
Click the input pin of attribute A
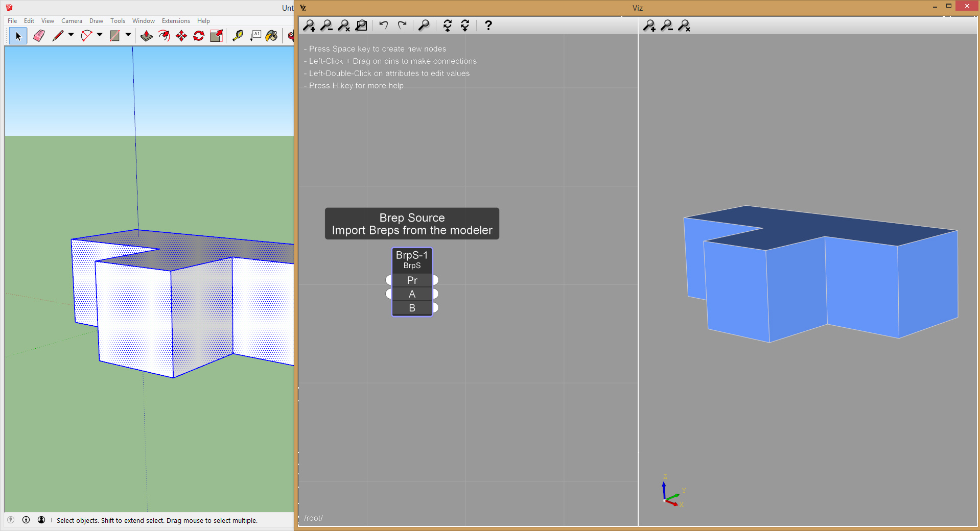pyautogui.click(x=389, y=294)
